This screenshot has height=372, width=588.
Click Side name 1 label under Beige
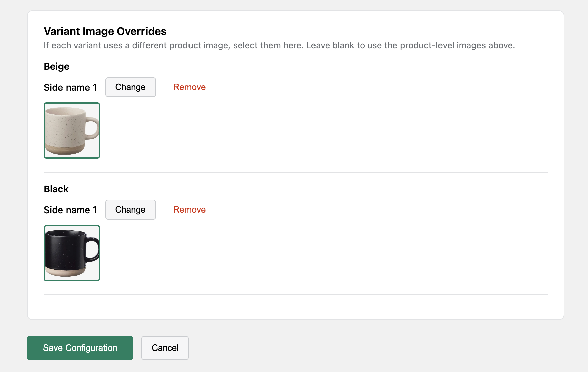70,87
